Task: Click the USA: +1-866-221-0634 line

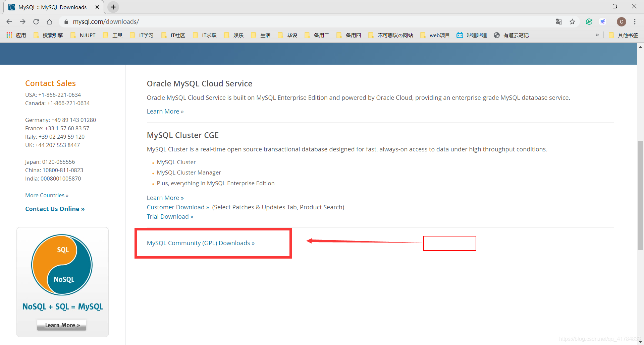Action: tap(53, 95)
